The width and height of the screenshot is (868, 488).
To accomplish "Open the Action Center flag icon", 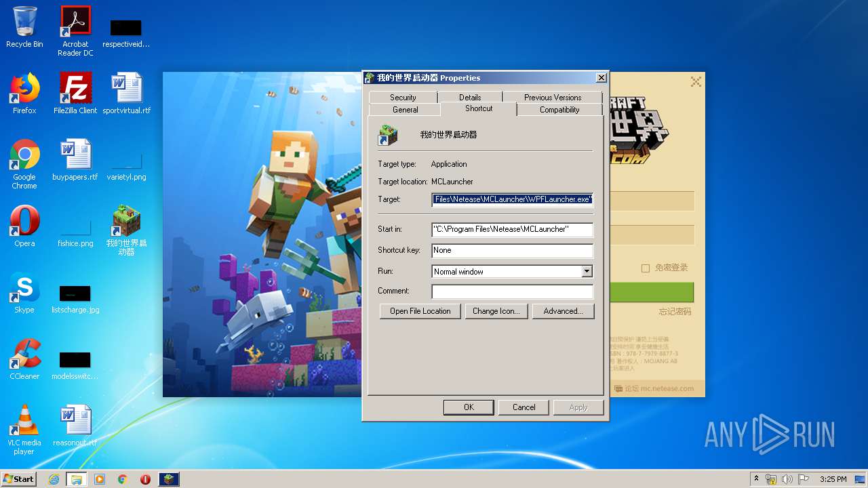I will [804, 479].
